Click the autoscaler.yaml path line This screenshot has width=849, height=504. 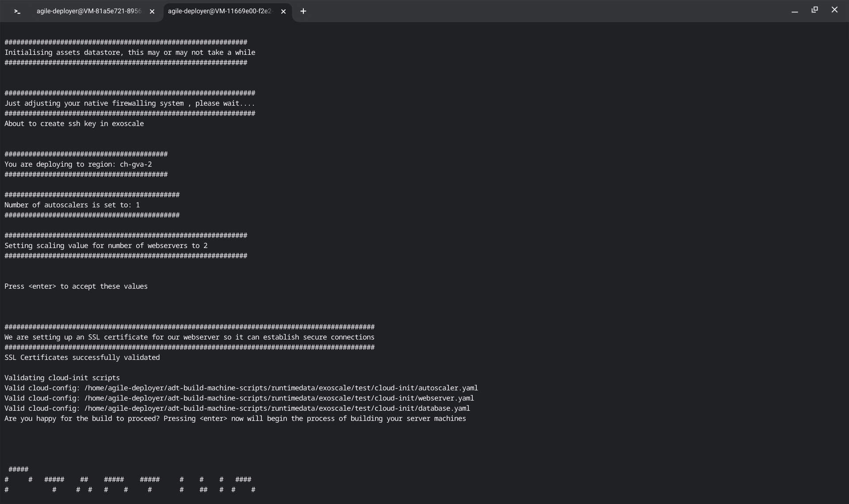tap(241, 388)
